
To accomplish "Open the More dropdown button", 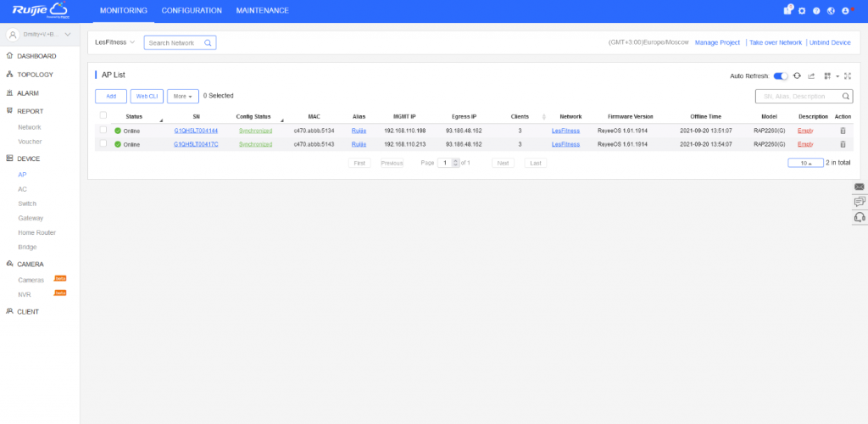I will 183,96.
